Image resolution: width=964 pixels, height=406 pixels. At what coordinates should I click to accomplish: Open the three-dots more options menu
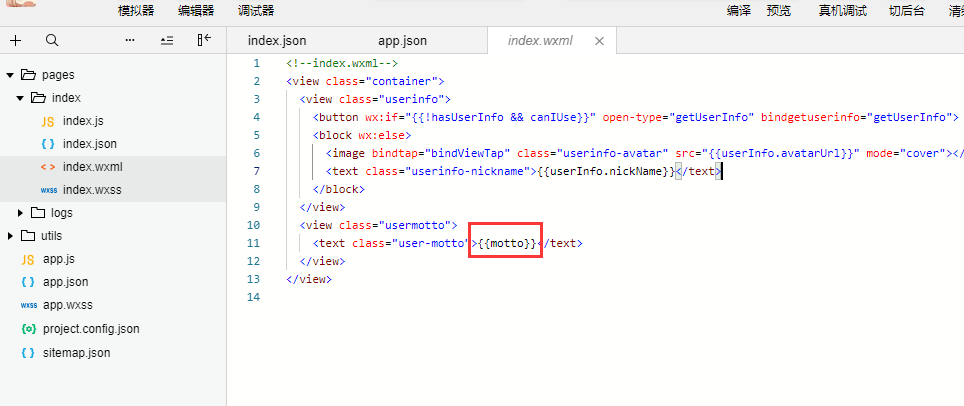[x=130, y=41]
